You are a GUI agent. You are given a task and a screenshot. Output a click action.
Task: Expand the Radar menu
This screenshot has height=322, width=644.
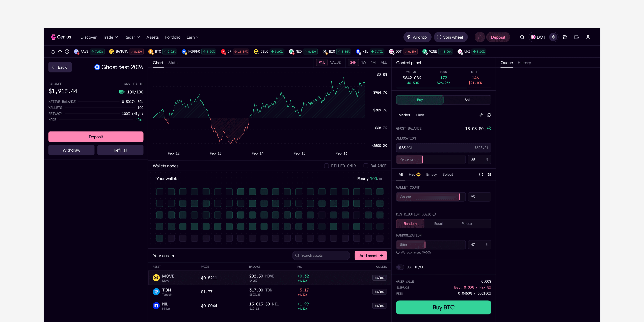point(132,37)
